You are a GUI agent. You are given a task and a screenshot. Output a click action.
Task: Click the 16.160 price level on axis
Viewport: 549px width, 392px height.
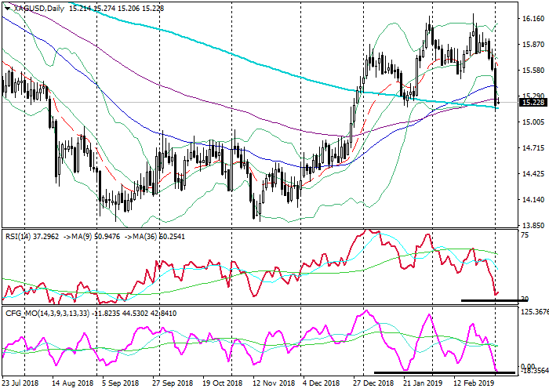point(533,18)
